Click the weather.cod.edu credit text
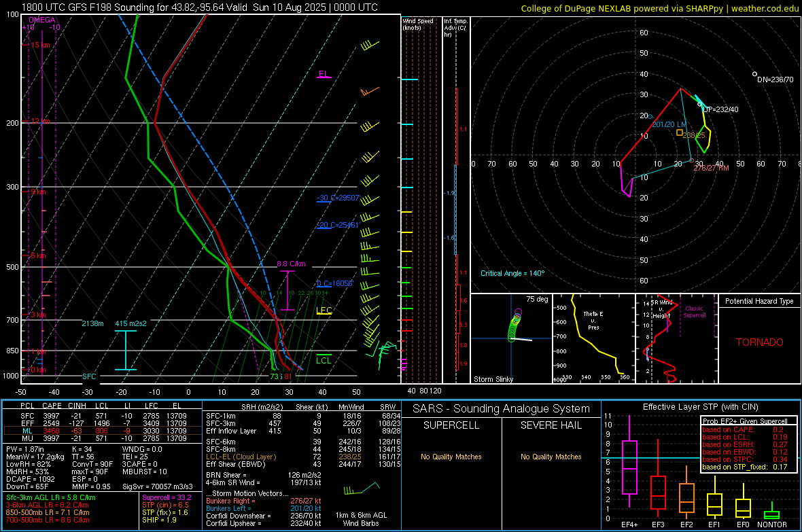Image resolution: width=802 pixels, height=532 pixels. point(765,8)
